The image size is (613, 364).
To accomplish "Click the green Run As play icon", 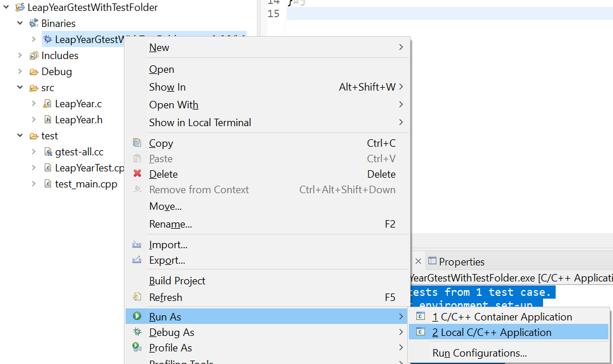I will click(x=137, y=316).
